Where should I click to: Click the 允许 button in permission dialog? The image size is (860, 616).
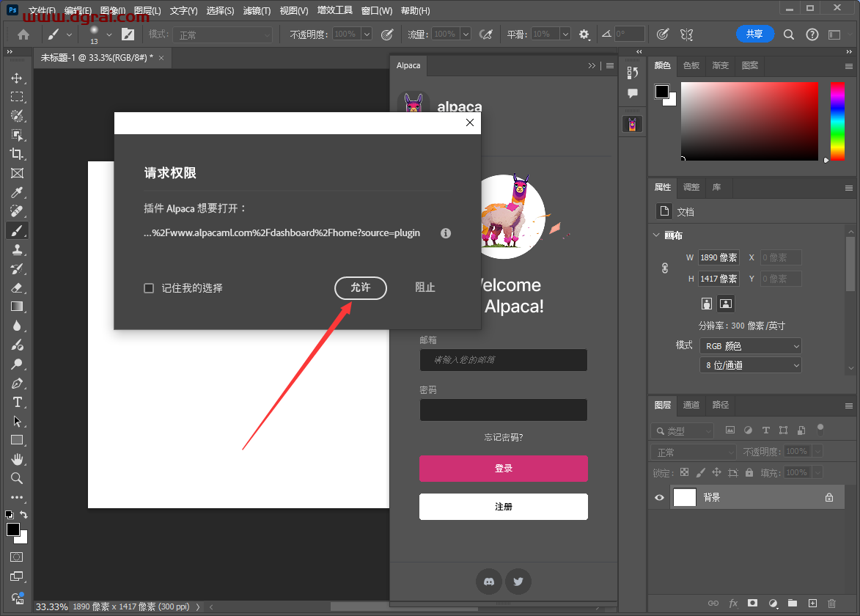pyautogui.click(x=360, y=288)
